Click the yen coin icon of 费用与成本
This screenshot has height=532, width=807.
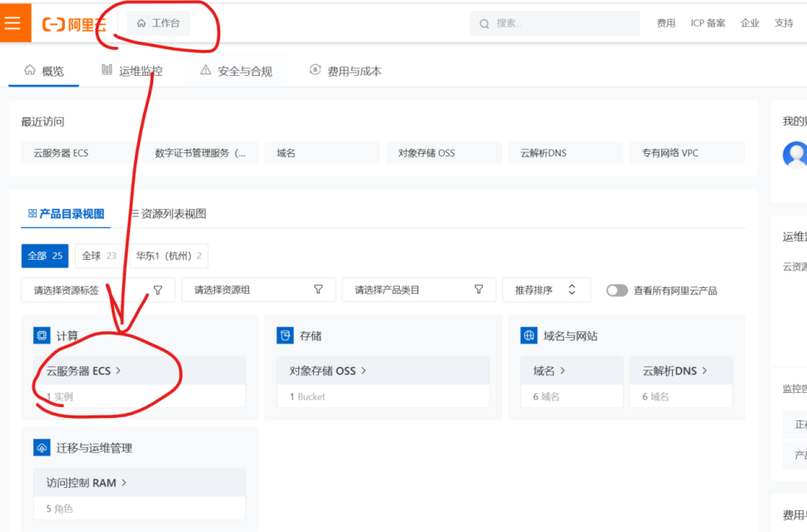pyautogui.click(x=315, y=70)
